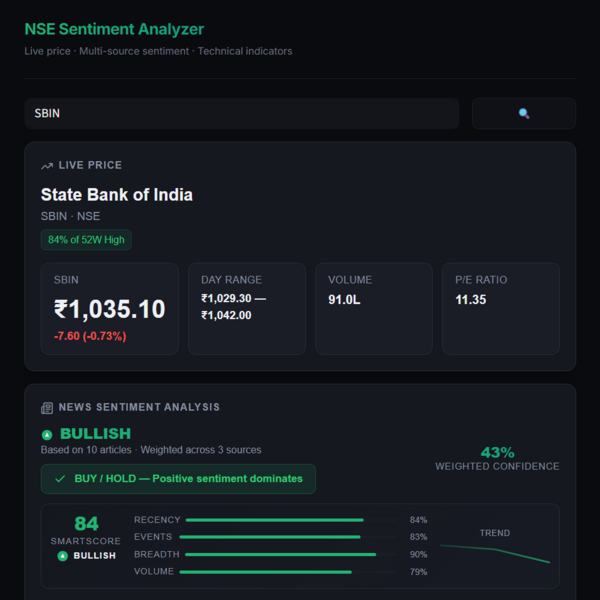Viewport: 600px width, 600px height.
Task: Click the 43% weighted confidence value
Action: [x=497, y=453]
